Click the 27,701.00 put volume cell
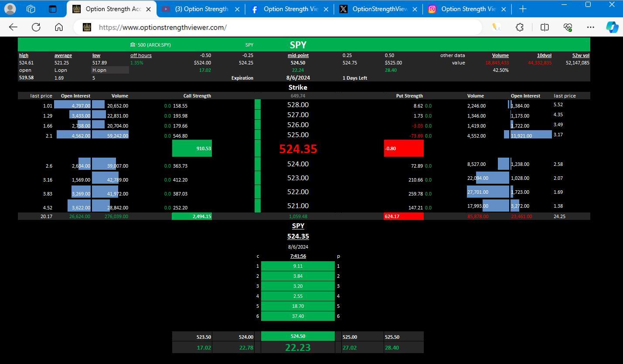Image resolution: width=623 pixels, height=364 pixels. tap(487, 192)
